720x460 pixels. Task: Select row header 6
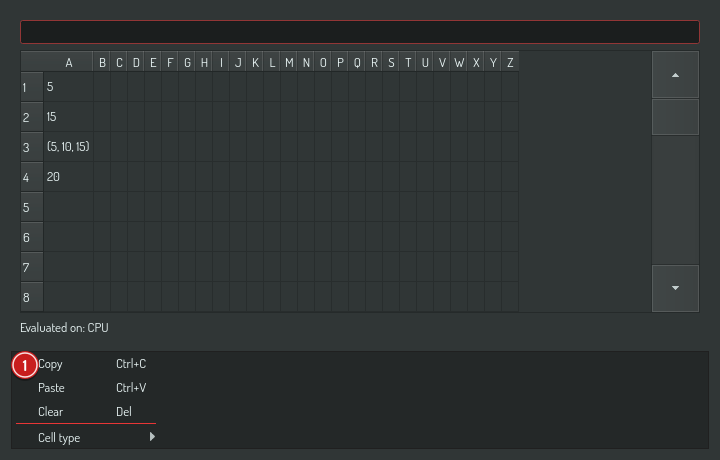(32, 237)
